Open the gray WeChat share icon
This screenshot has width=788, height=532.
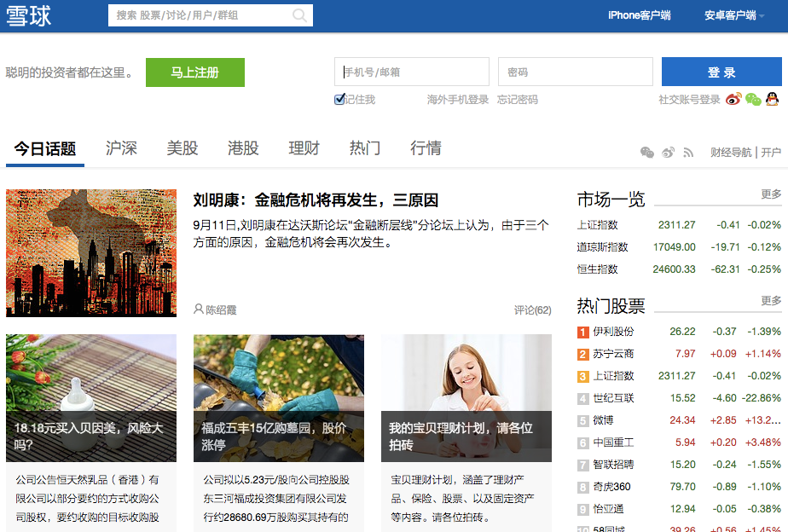[647, 153]
